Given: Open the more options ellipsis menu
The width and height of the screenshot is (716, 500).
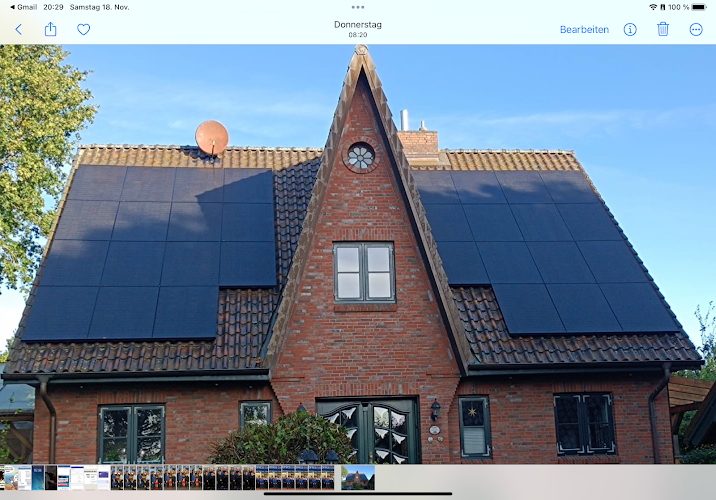Looking at the screenshot, I should (696, 29).
